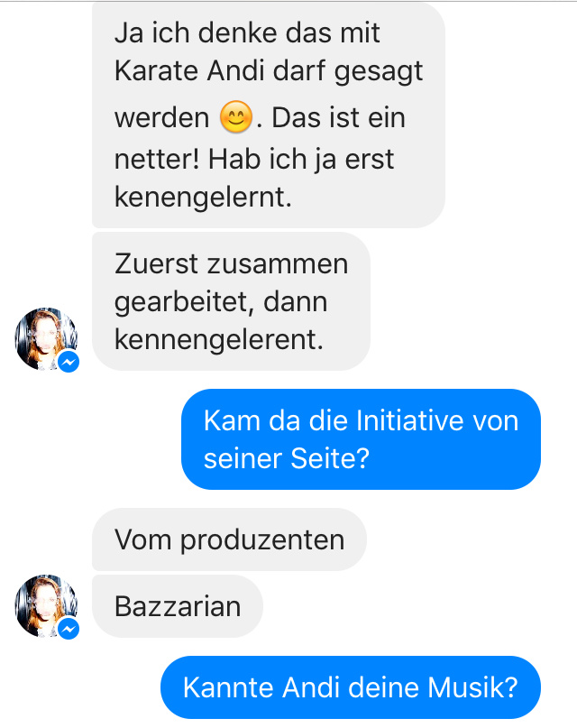Click the word 'kenengelernt.' in first message
The height and width of the screenshot is (728, 577).
tap(203, 198)
